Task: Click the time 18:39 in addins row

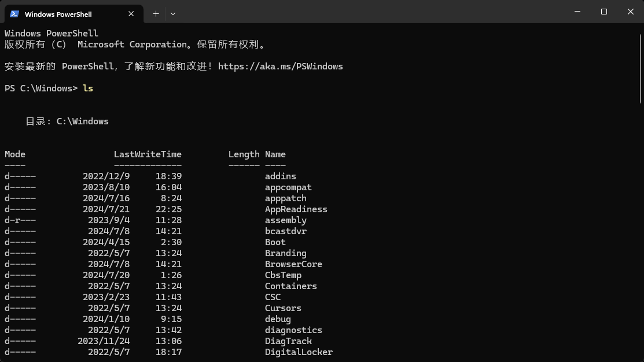Action: 169,176
